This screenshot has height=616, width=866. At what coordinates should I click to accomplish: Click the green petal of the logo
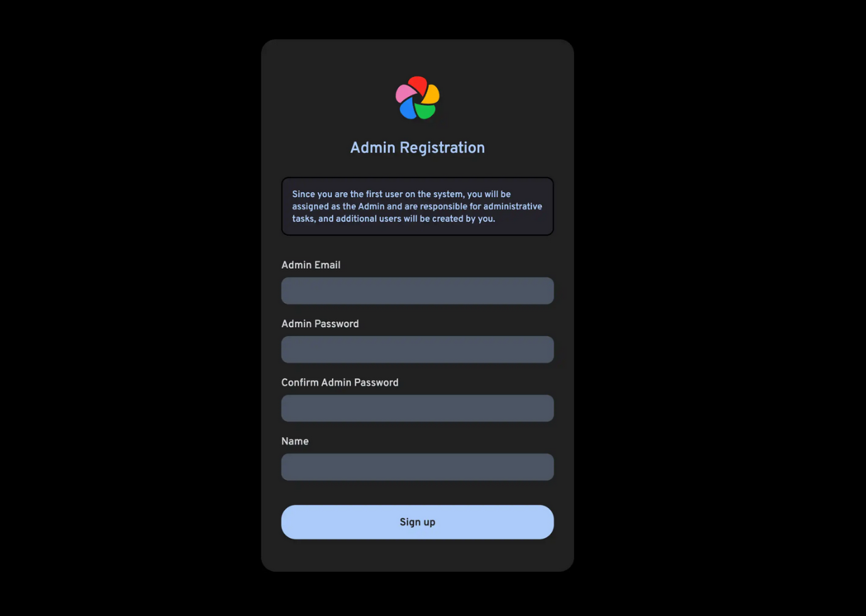pos(425,109)
